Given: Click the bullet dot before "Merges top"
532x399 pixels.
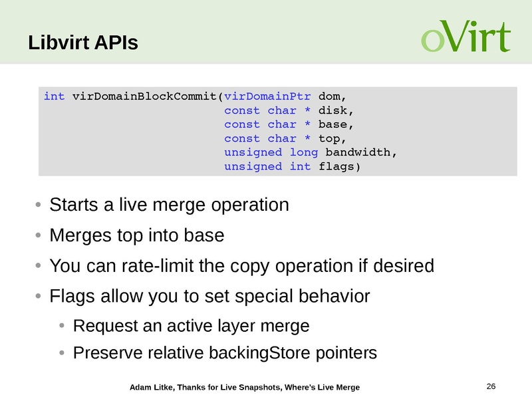Looking at the screenshot, I should pos(39,236).
